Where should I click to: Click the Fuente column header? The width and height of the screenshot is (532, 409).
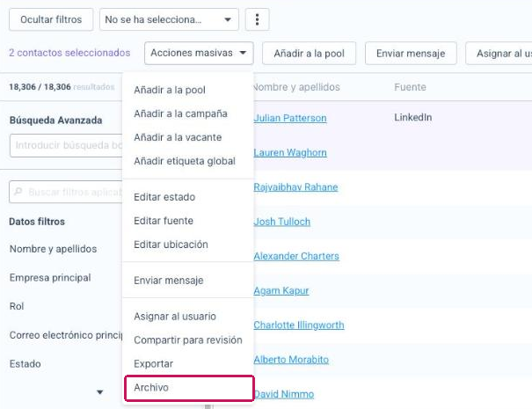point(410,87)
